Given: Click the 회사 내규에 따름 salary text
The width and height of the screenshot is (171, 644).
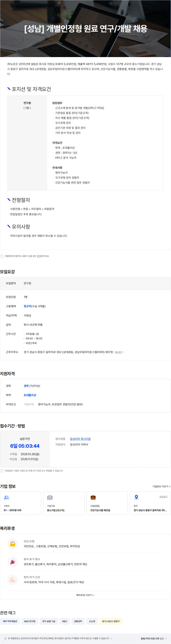Looking at the screenshot, I should pyautogui.click(x=33, y=324).
